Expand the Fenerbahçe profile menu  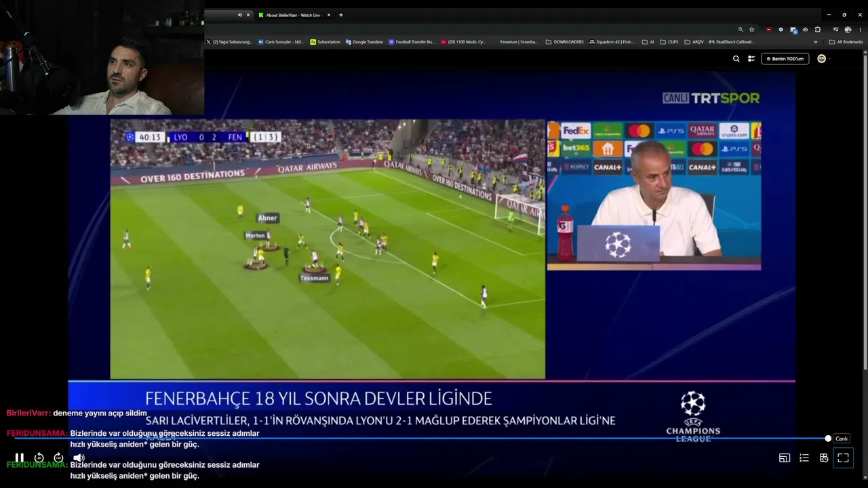pos(823,59)
